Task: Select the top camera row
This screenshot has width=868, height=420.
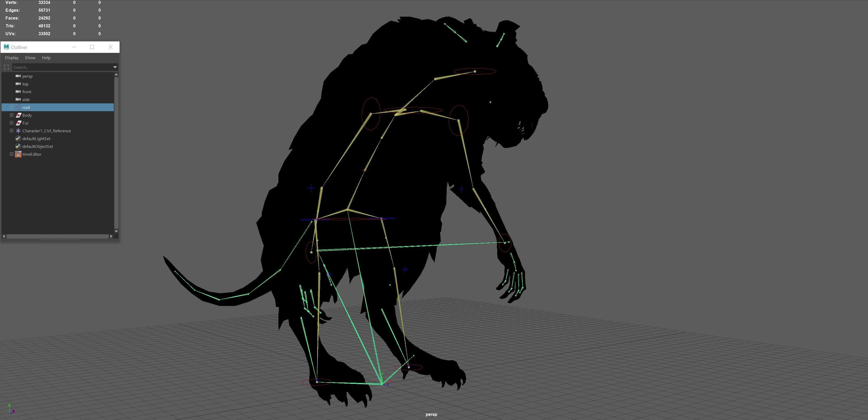Action: click(x=58, y=84)
